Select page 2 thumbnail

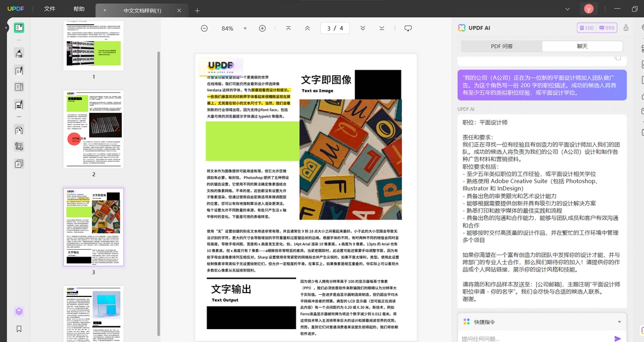[93, 129]
